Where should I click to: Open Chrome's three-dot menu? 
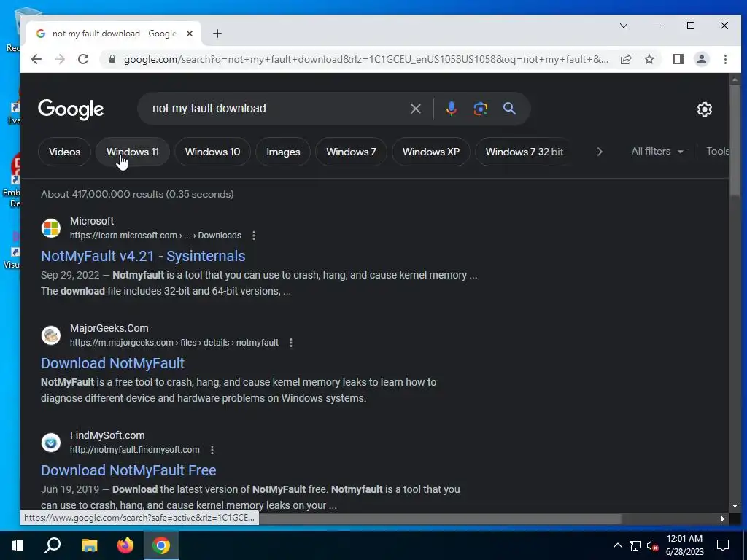click(x=725, y=59)
